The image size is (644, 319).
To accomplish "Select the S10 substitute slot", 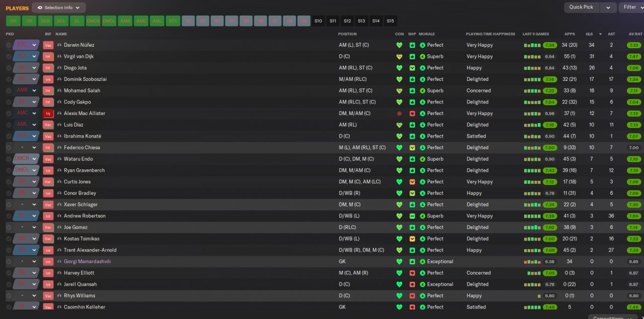I will pos(318,21).
